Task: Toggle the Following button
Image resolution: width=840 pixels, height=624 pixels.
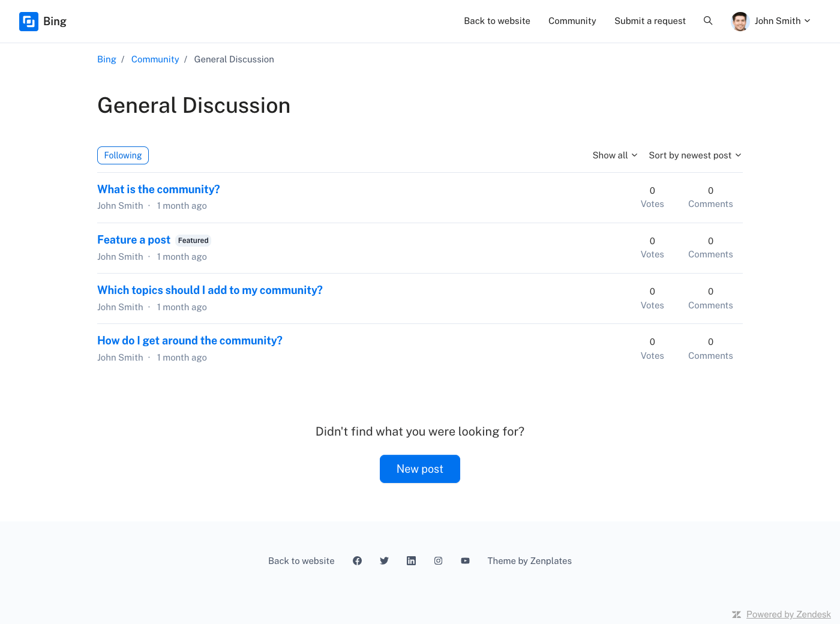Action: click(123, 155)
